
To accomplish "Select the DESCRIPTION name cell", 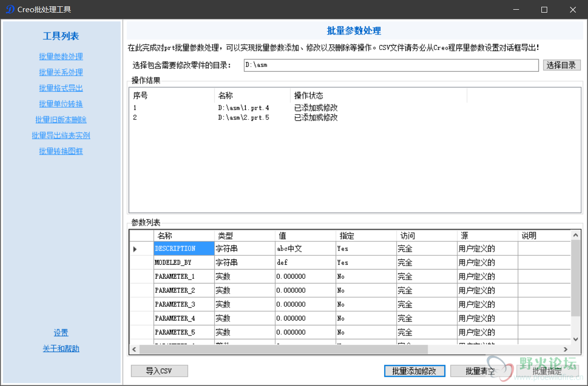I will click(184, 249).
